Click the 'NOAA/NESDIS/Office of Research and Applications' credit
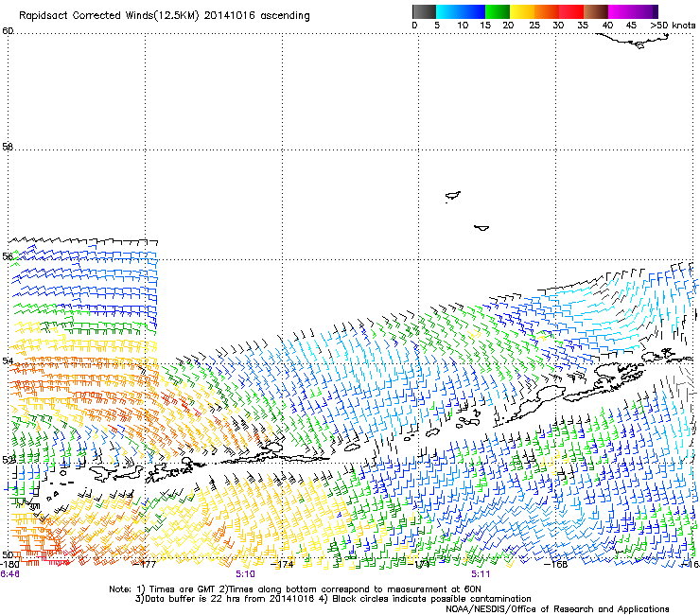Screen dimensions: 700x615 click(x=557, y=609)
